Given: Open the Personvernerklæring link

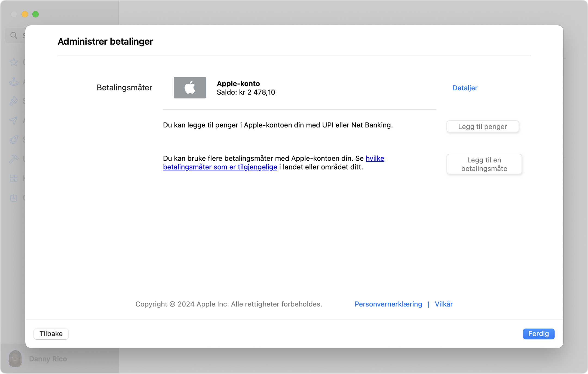Looking at the screenshot, I should coord(388,304).
